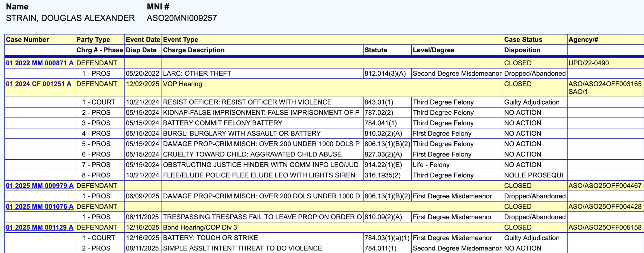Click the defendant name STRAIN, DOUGLAS ALEXANDER
The height and width of the screenshot is (253, 644).
tap(70, 18)
